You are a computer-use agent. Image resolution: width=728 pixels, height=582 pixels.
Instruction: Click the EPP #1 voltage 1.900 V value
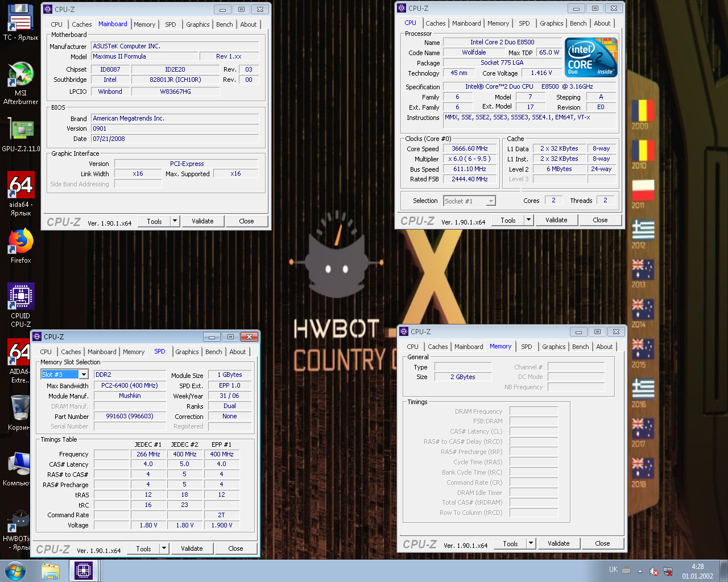221,525
